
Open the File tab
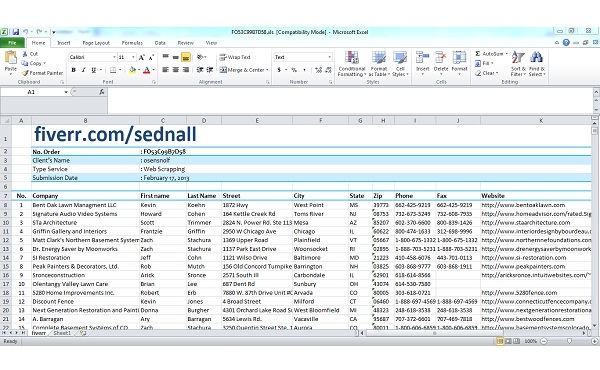coord(12,43)
